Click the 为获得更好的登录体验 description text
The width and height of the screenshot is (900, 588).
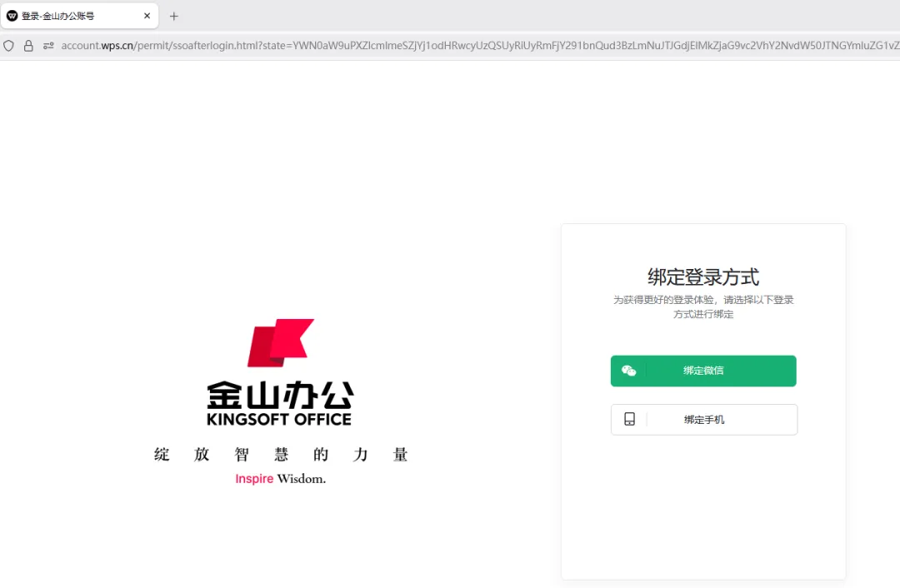coord(703,306)
